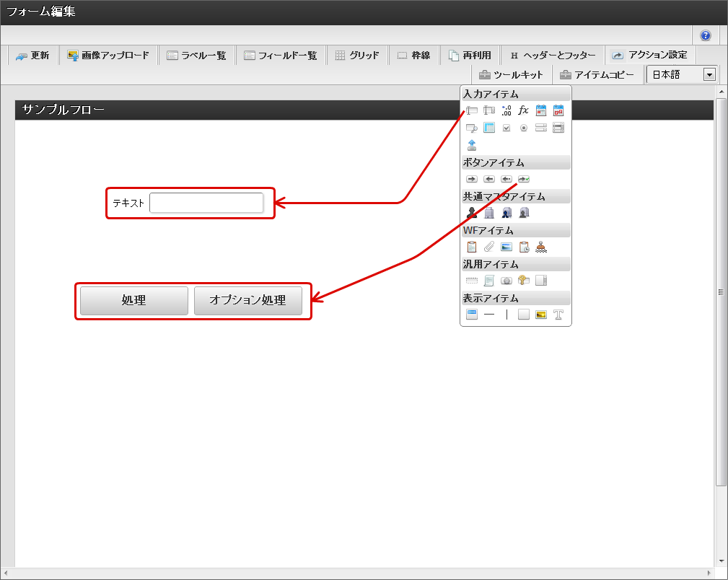This screenshot has height=580, width=728.
Task: Click the 処理 button on the form
Action: [x=133, y=301]
